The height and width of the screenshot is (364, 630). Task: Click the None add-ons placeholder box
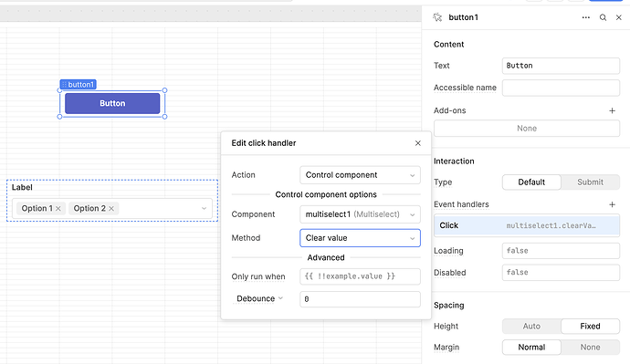527,129
